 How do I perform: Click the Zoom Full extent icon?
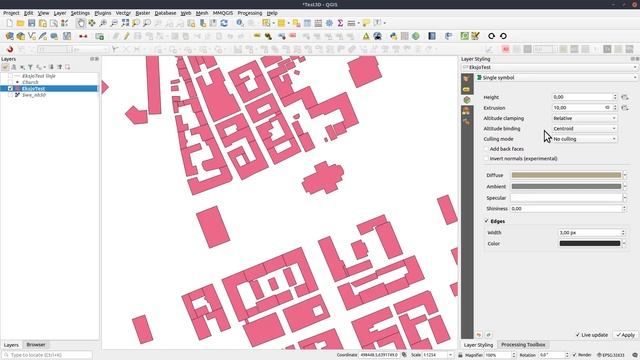pyautogui.click(x=125, y=23)
